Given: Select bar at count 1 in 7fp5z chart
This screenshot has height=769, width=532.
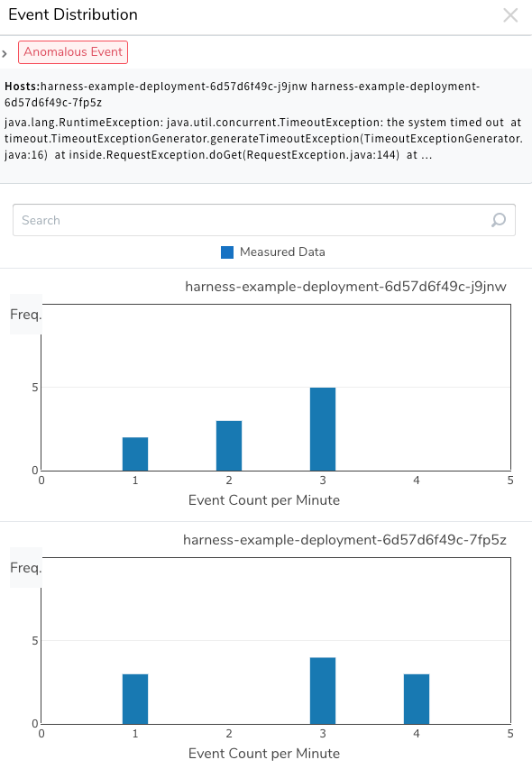Looking at the screenshot, I should [135, 700].
